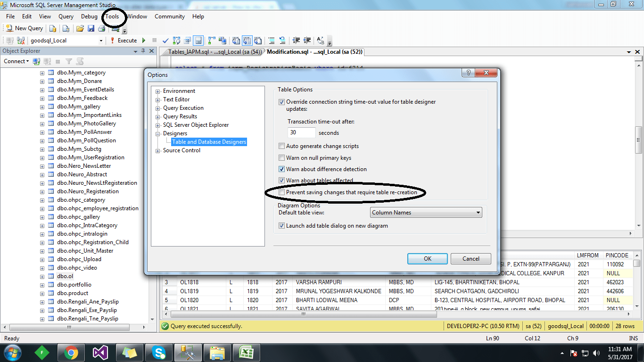This screenshot has height=362, width=644.
Task: Select the Results to Grid icon
Action: coord(247,41)
